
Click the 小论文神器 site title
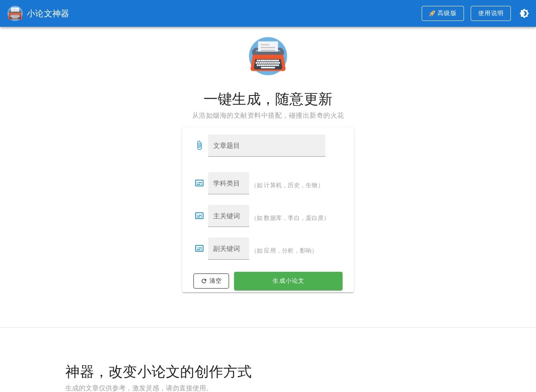pyautogui.click(x=48, y=13)
